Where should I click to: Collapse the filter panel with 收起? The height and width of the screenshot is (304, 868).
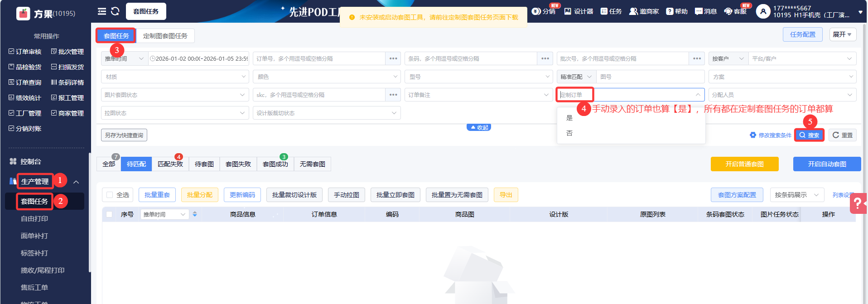[479, 127]
